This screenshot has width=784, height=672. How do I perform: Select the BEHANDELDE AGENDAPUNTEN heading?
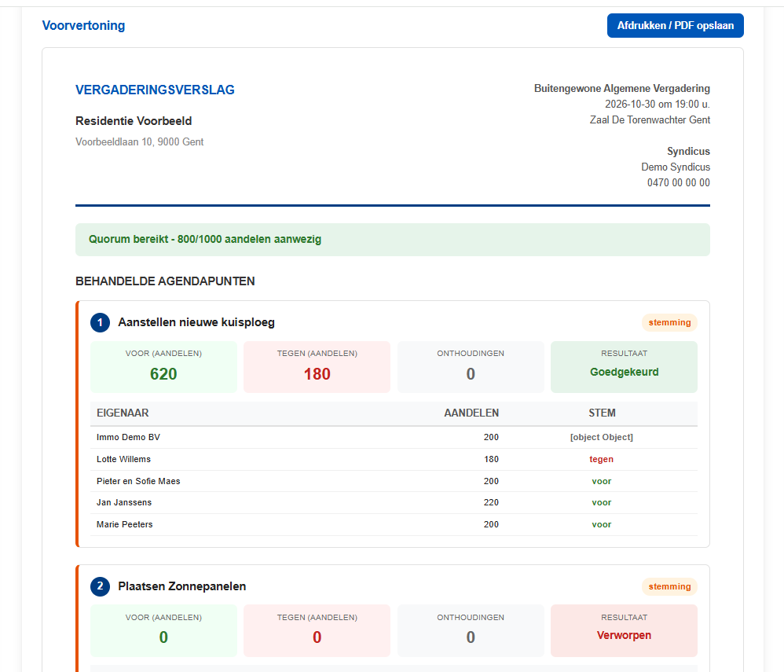165,281
